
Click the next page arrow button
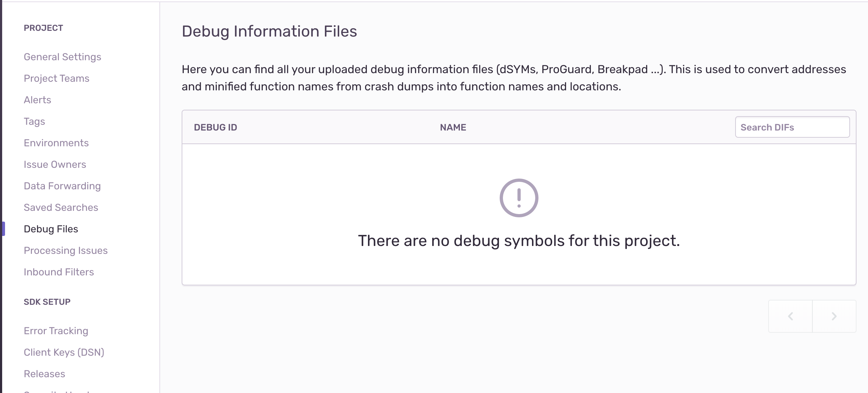click(x=834, y=316)
